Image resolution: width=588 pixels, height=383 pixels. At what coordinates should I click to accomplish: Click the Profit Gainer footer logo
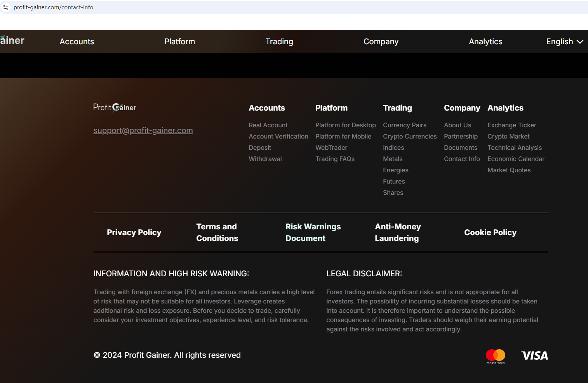tap(115, 107)
